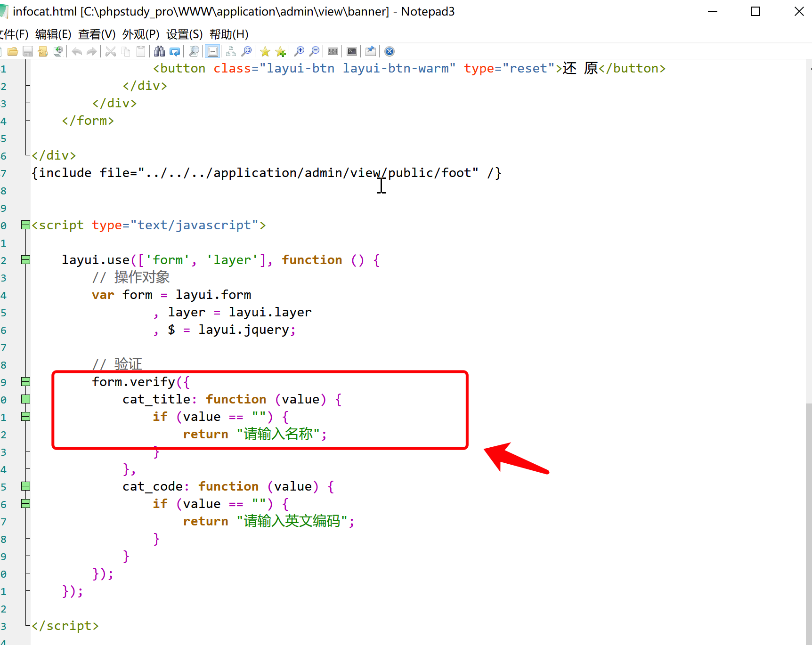The height and width of the screenshot is (645, 812).
Task: Place cursor on "text/javascript" string
Action: click(x=194, y=225)
